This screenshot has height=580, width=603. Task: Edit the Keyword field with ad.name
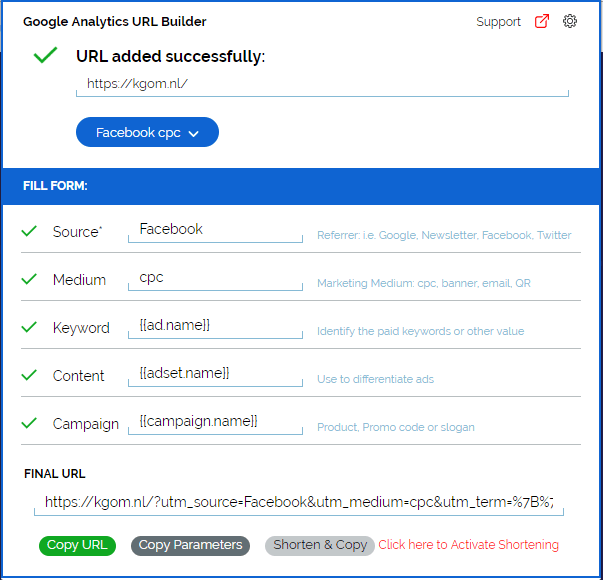pyautogui.click(x=215, y=326)
